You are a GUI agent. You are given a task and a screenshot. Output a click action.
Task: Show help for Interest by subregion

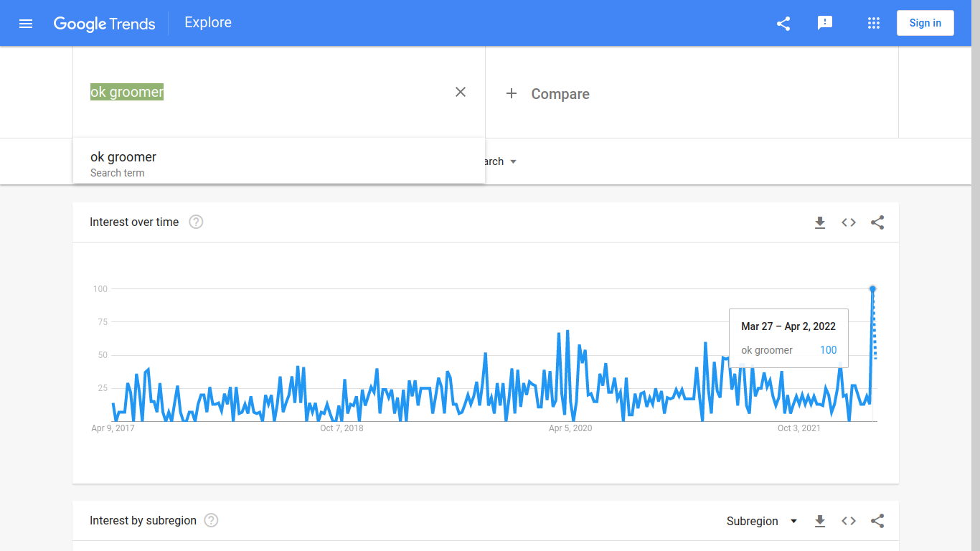click(211, 520)
